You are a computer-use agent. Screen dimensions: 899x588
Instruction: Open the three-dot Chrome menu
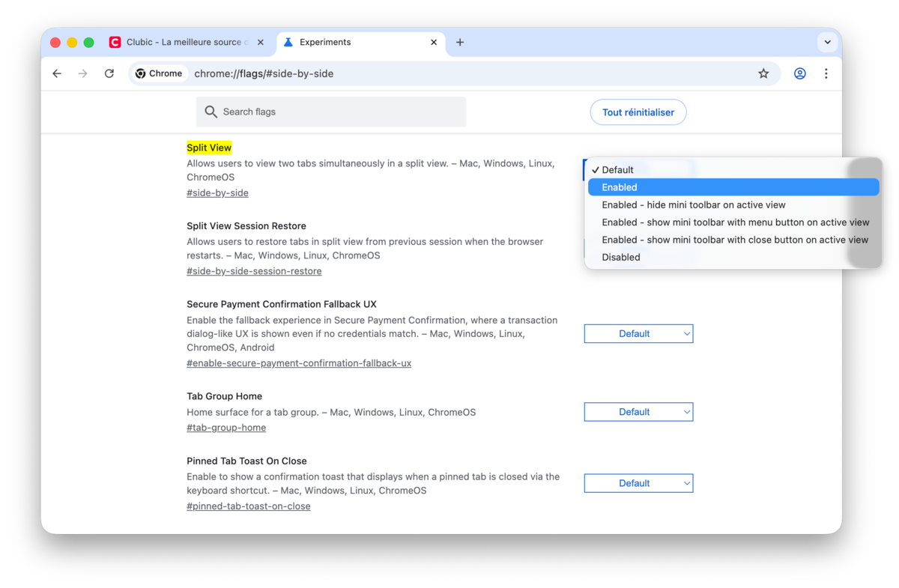click(826, 73)
